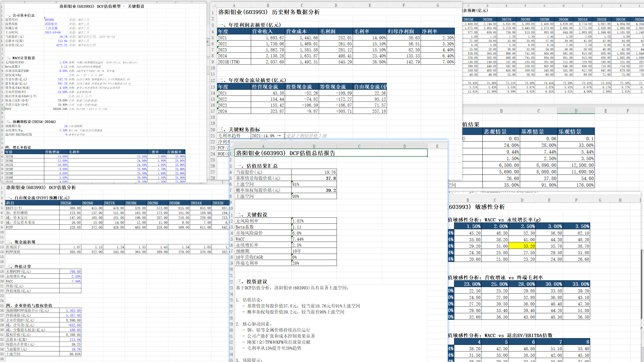The image size is (644, 362).
Task: Click the 乐观情景 header in the scenario table
Action: coord(576,131)
